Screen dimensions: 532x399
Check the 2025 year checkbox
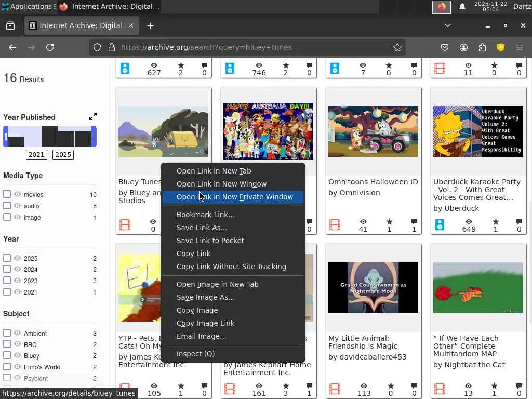(7, 258)
